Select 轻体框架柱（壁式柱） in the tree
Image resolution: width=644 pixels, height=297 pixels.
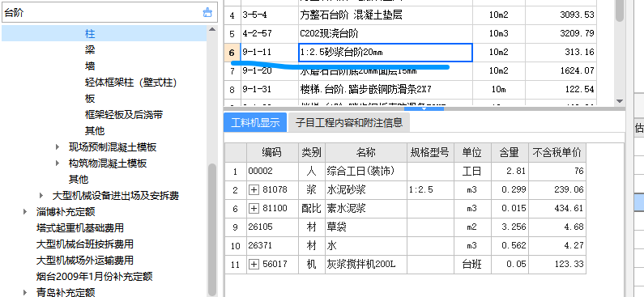click(x=131, y=82)
